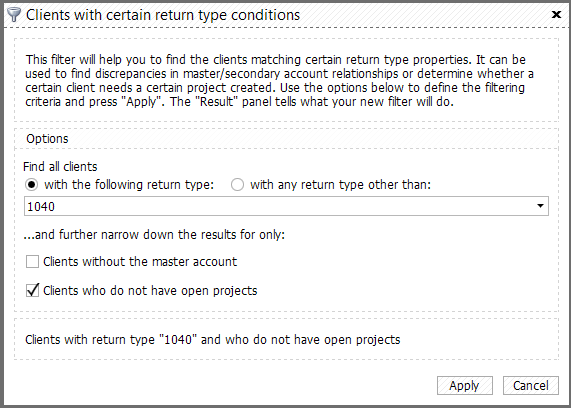Click the '...and further narrow down the results' text
The height and width of the screenshot is (408, 571).
tap(154, 234)
